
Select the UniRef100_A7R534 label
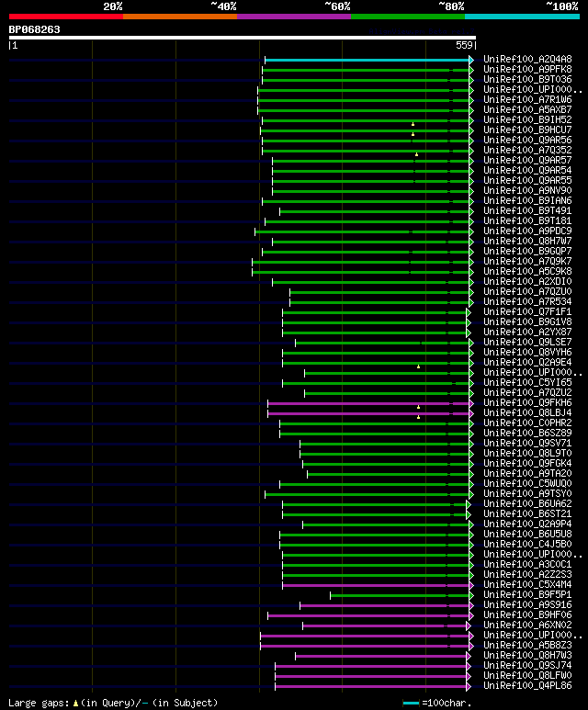pyautogui.click(x=527, y=302)
